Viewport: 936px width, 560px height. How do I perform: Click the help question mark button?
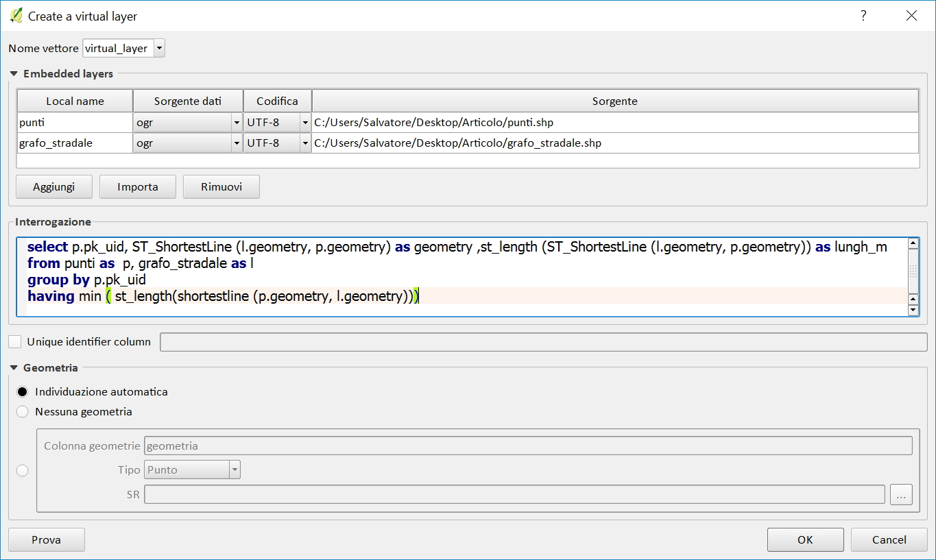pos(863,15)
